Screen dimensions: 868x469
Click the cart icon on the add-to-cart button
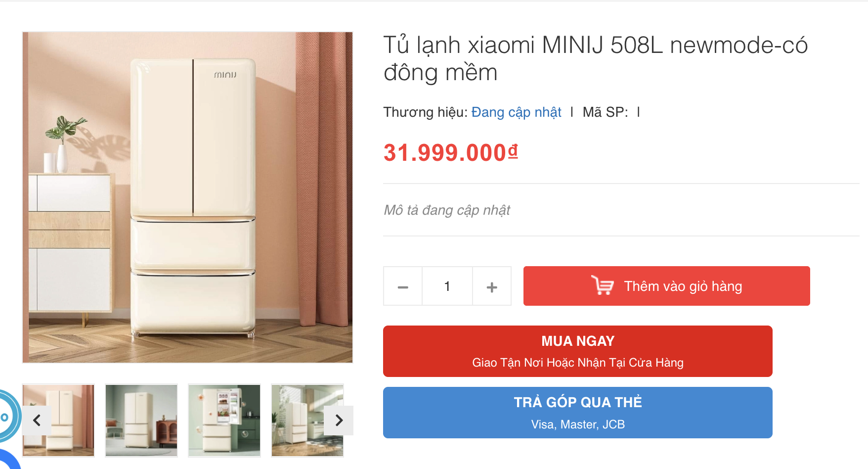coord(604,285)
